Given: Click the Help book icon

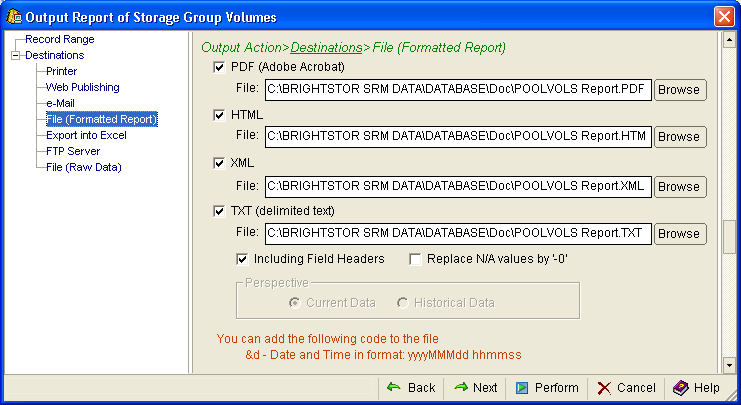Looking at the screenshot, I should (681, 388).
